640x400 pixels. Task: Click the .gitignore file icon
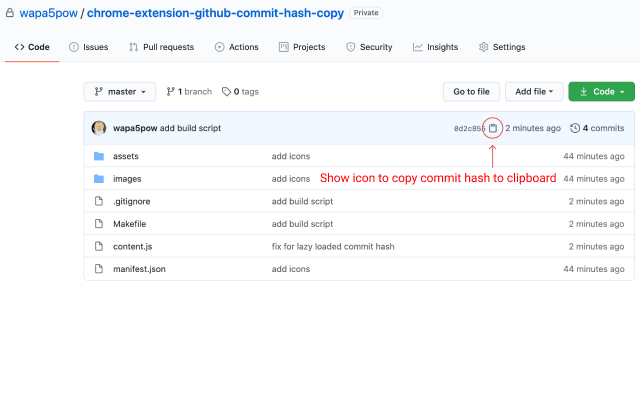tap(99, 201)
